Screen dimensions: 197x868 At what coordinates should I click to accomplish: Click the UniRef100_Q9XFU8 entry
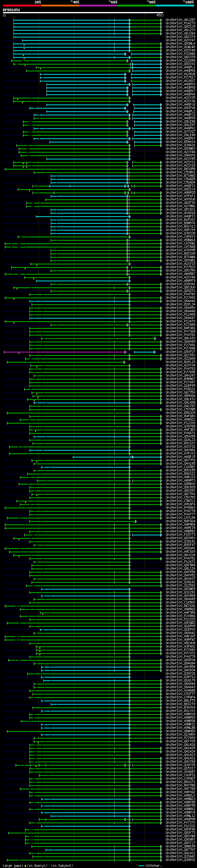(x=180, y=108)
